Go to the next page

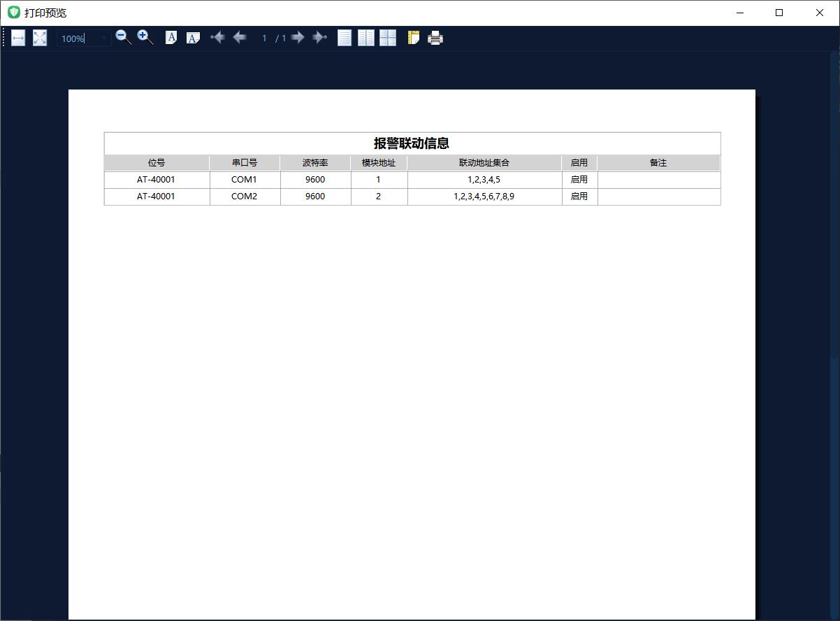coord(298,38)
